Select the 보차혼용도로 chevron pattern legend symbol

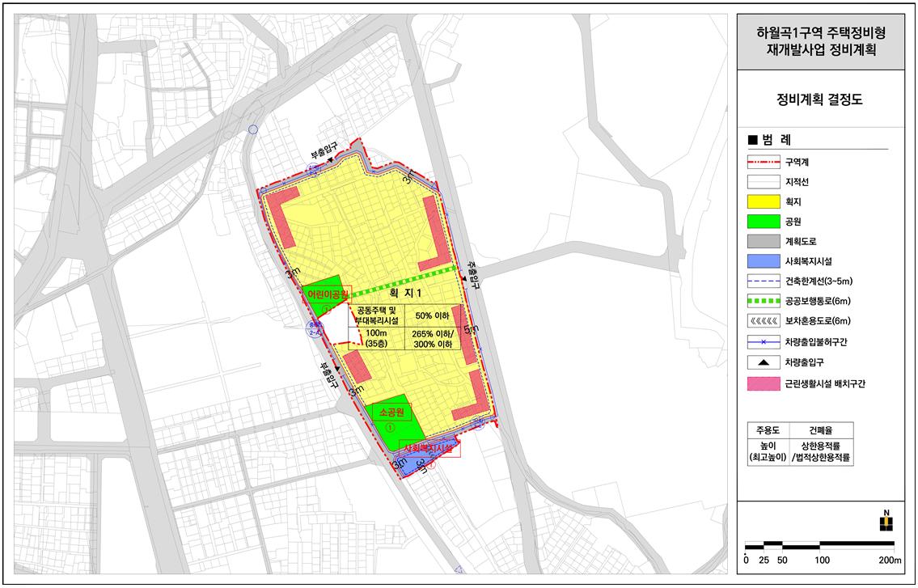click(764, 322)
